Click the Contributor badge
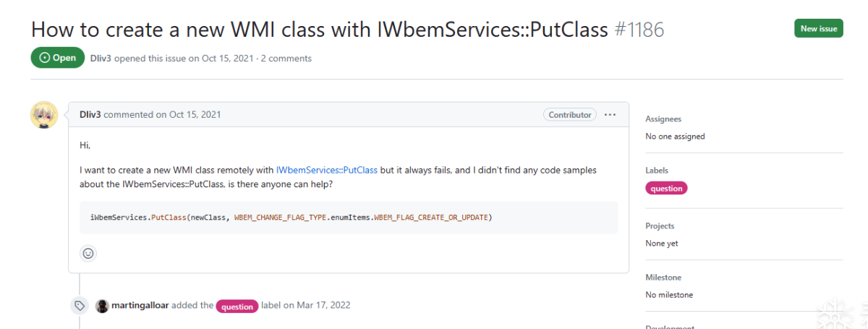Image resolution: width=868 pixels, height=329 pixels. click(x=569, y=114)
